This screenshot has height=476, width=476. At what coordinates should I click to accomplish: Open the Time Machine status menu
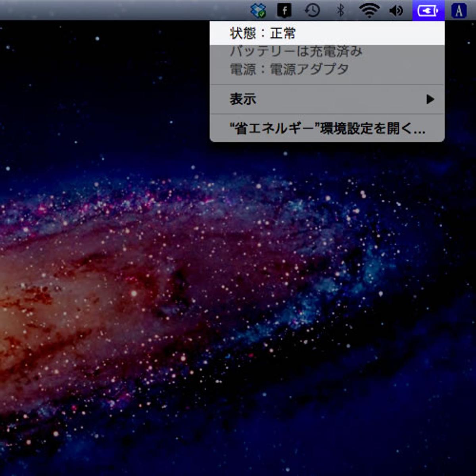[312, 10]
